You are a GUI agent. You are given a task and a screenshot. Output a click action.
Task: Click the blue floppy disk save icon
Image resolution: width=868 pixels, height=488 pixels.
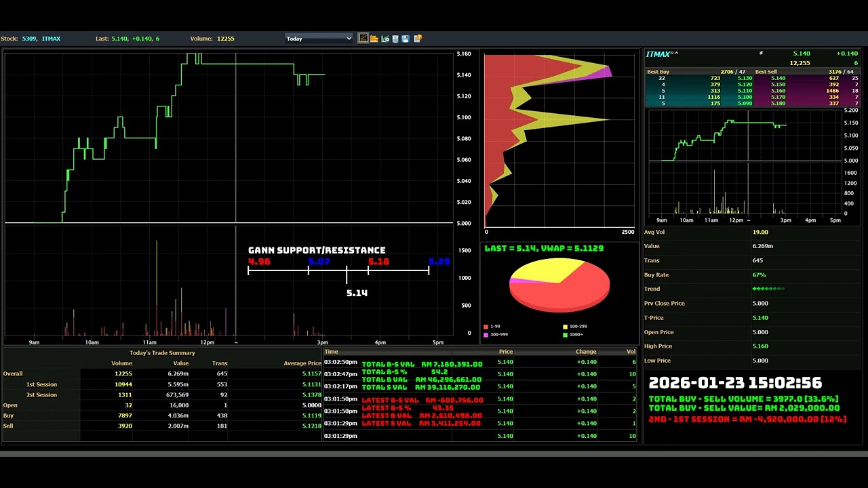406,39
